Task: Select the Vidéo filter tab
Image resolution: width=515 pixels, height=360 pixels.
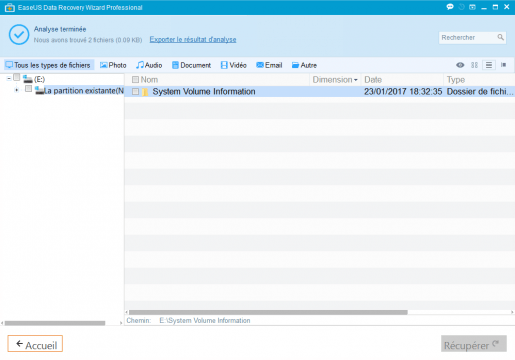Action: point(234,65)
